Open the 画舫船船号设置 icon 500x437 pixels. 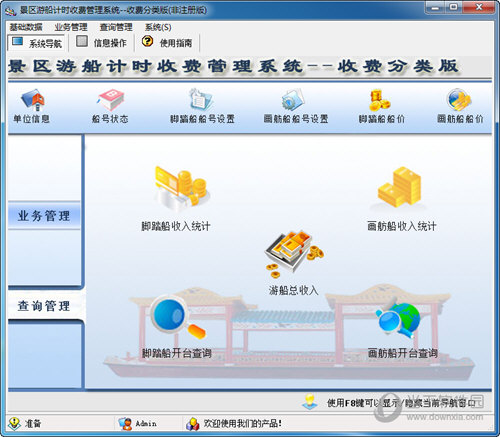click(x=294, y=99)
